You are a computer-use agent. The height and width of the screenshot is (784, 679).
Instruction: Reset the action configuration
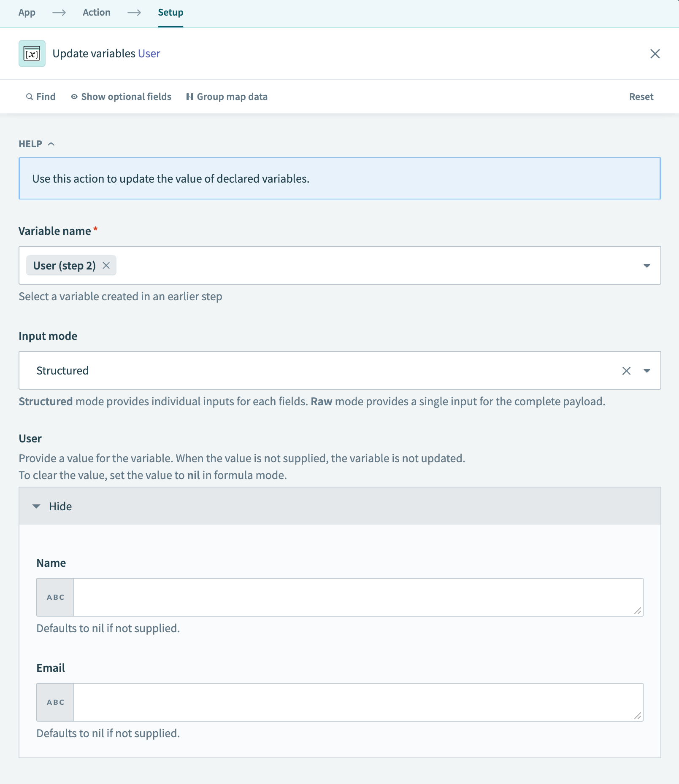tap(641, 96)
